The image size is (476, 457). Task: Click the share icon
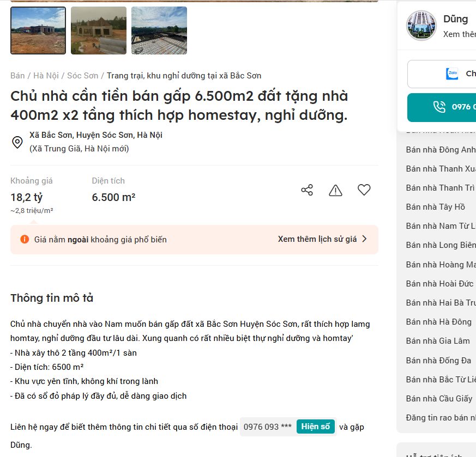[x=307, y=190]
